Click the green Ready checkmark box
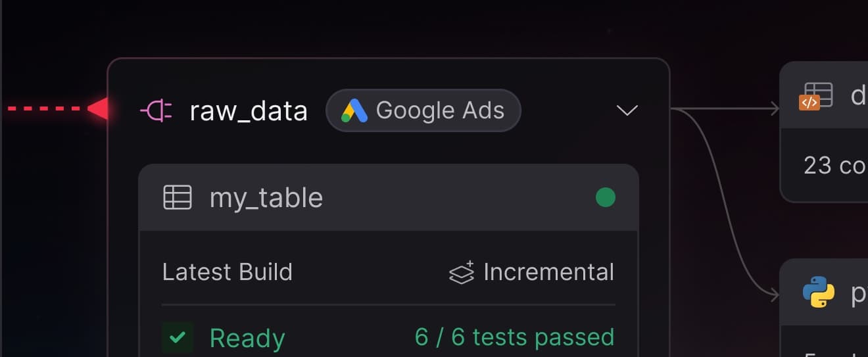The image size is (868, 357). point(178,338)
